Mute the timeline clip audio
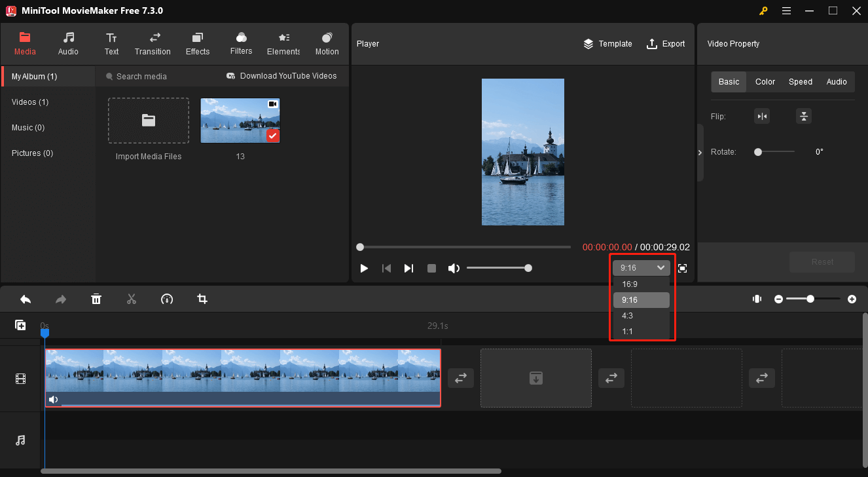Image resolution: width=868 pixels, height=477 pixels. pos(53,400)
